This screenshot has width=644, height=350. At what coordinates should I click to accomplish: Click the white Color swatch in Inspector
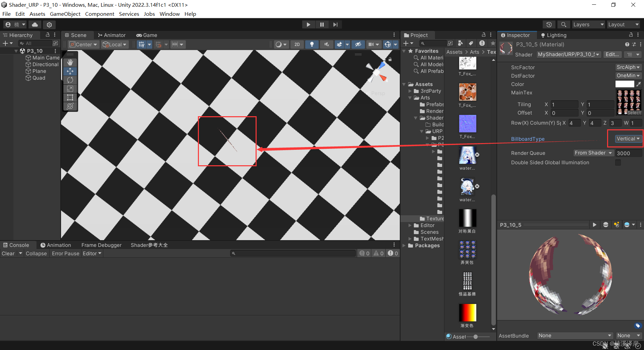point(624,84)
